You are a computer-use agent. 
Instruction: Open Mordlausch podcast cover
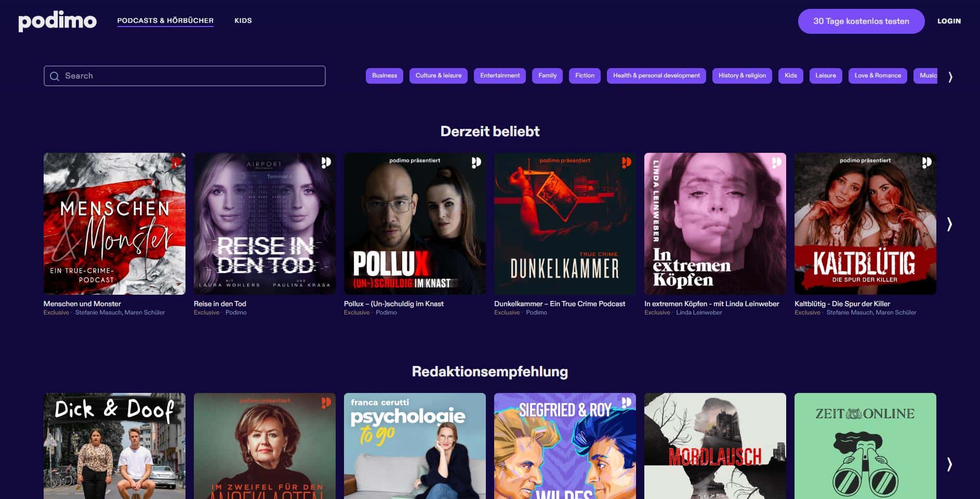point(715,446)
